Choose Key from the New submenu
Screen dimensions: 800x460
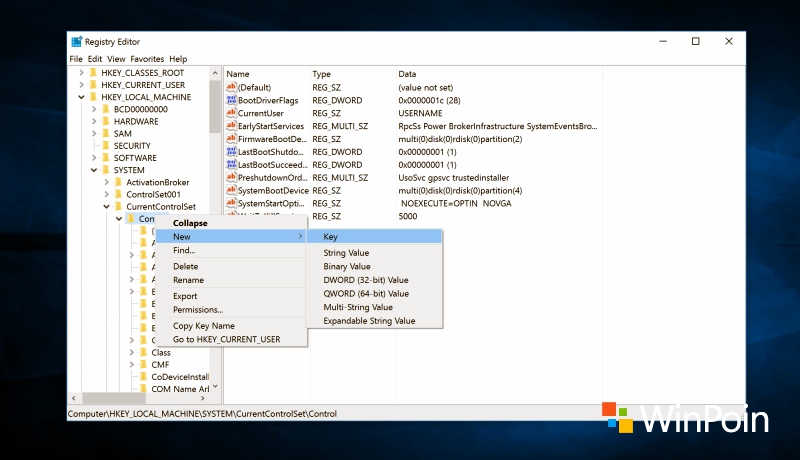click(x=374, y=237)
